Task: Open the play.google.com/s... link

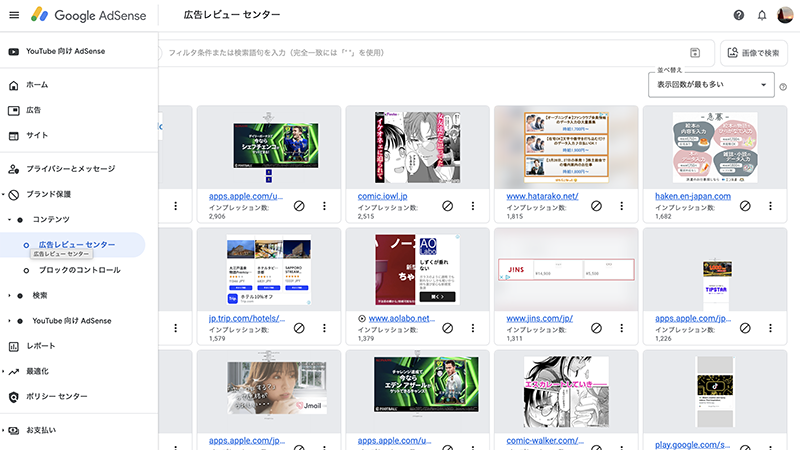Action: (x=692, y=445)
